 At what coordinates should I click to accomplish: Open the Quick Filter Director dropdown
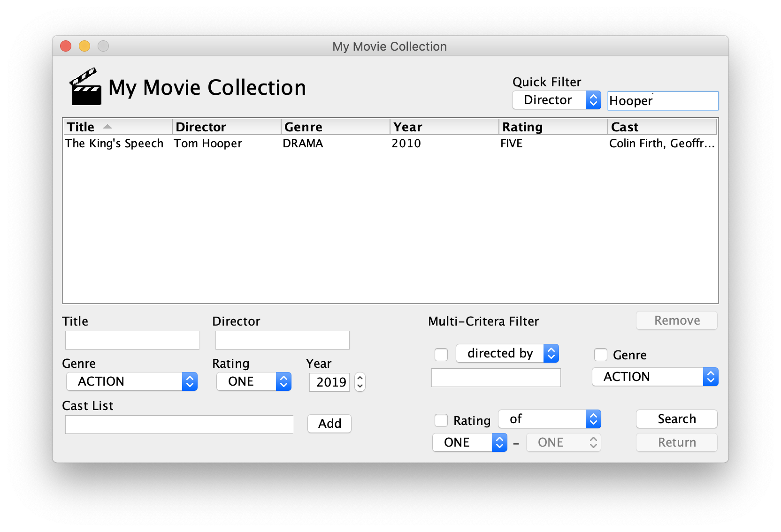click(x=557, y=100)
